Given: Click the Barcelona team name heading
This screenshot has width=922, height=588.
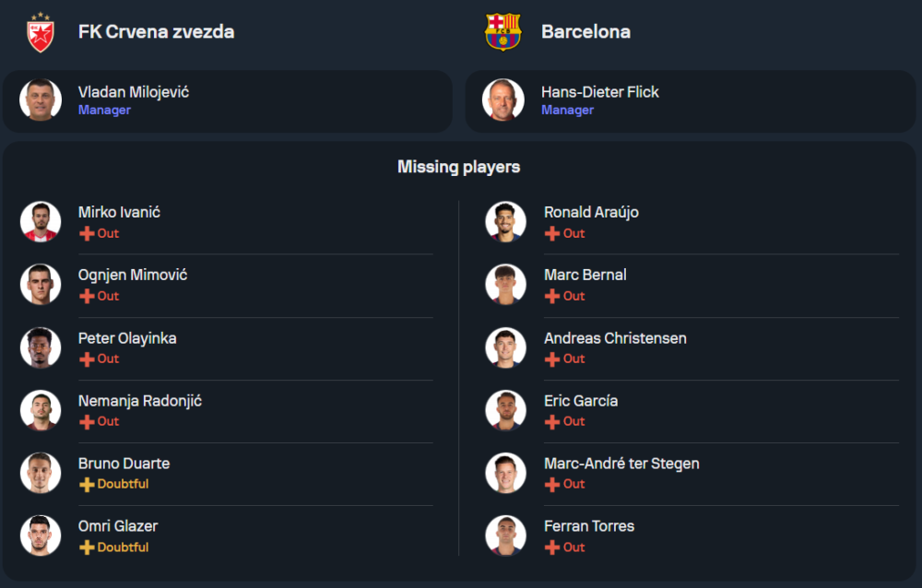Looking at the screenshot, I should tap(585, 31).
